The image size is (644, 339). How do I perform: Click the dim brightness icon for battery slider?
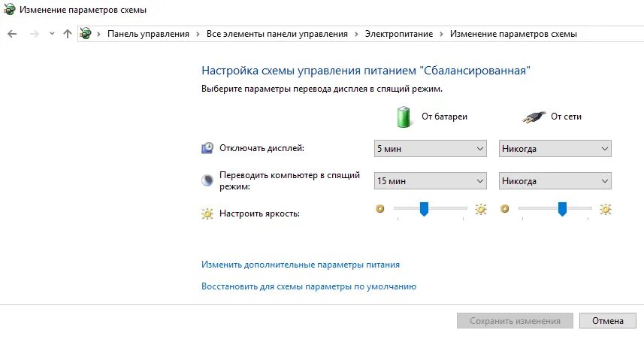tap(380, 209)
